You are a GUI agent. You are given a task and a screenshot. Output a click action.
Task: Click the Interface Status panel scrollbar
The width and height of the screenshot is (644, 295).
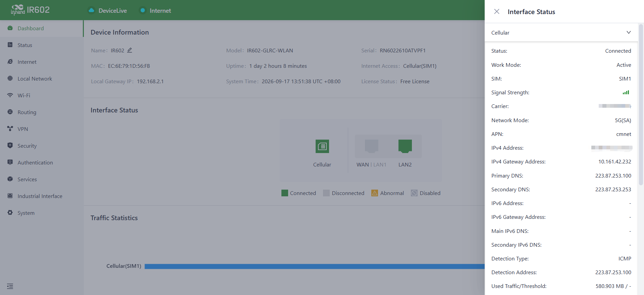click(x=641, y=105)
